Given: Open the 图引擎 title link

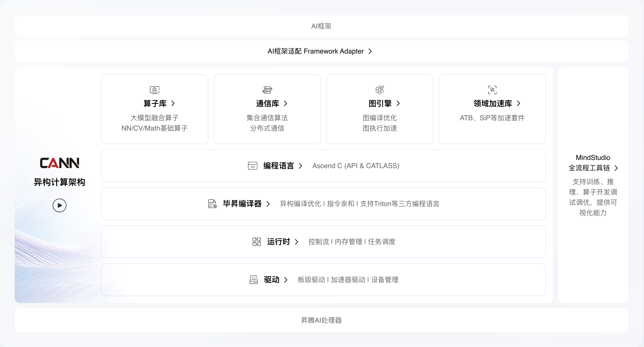Looking at the screenshot, I should tap(380, 103).
